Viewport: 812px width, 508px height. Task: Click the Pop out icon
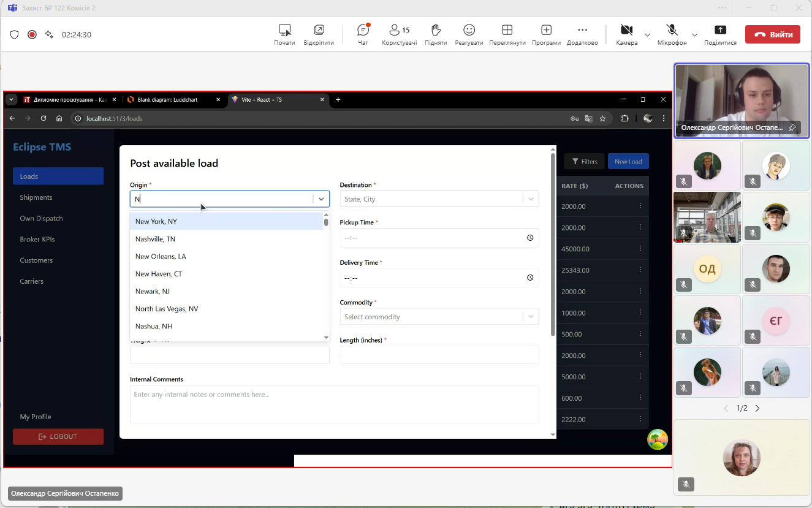point(319,31)
